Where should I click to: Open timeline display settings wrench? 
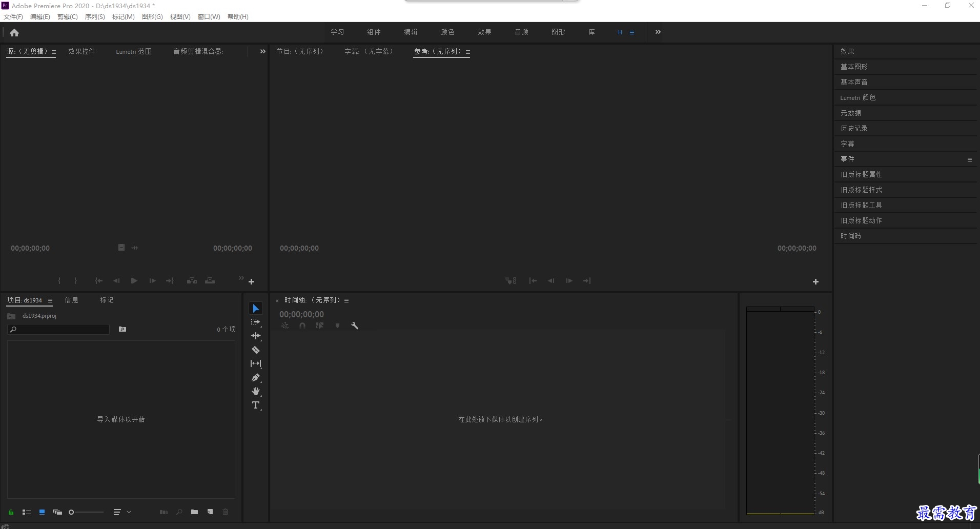(x=355, y=325)
